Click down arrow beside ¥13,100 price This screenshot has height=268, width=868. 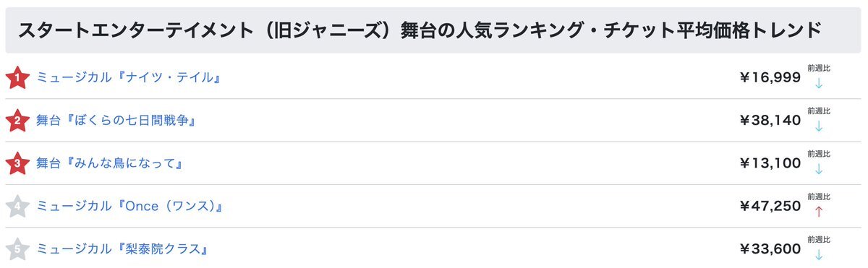819,169
